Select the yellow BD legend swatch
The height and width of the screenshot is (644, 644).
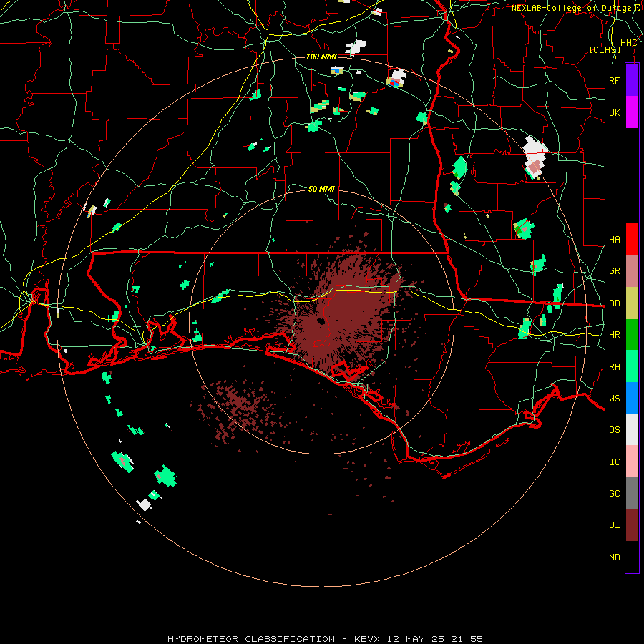tap(632, 303)
